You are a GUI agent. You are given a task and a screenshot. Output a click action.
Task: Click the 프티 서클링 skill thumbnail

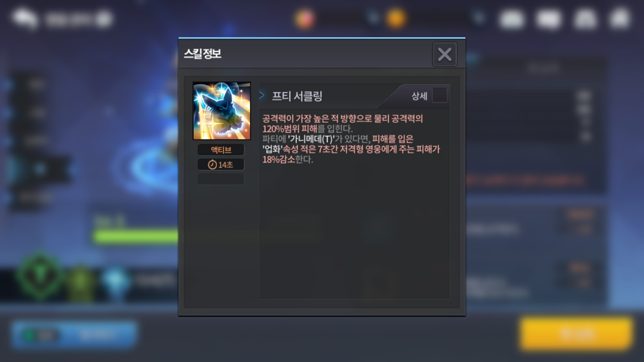[222, 111]
